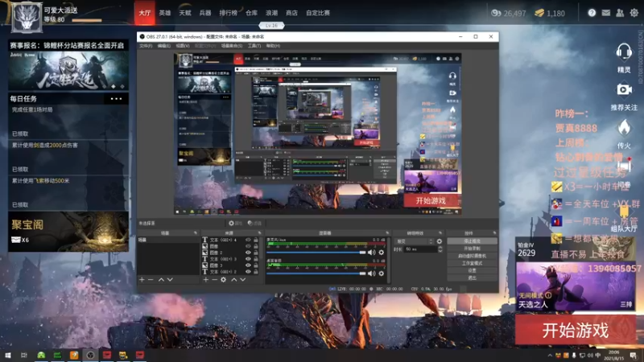Image resolution: width=644 pixels, height=362 pixels.
Task: Open the 赛事报名 锦鲤杯 event banner
Action: tap(68, 65)
